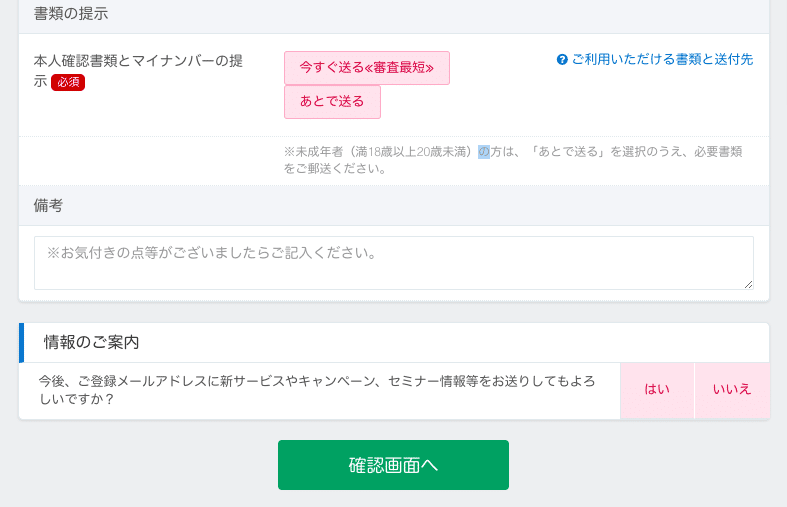Answer はい to receiving email information
The image size is (787, 507).
pyautogui.click(x=657, y=390)
